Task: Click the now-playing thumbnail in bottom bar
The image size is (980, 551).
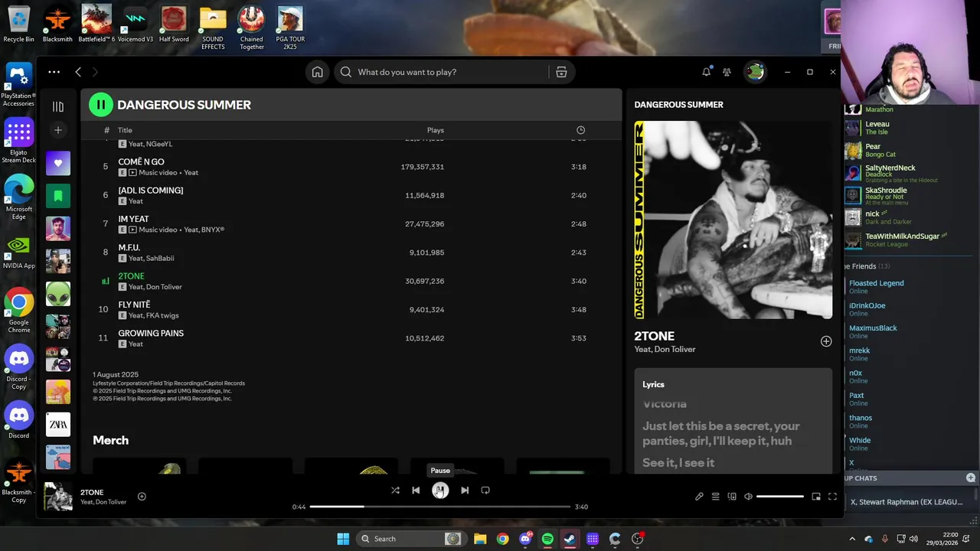Action: 58,497
